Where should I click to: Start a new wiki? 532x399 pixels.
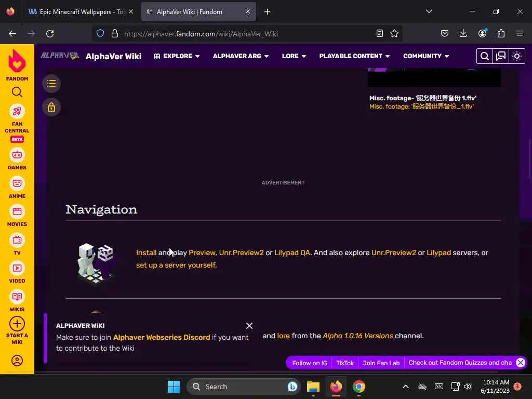coord(17,330)
